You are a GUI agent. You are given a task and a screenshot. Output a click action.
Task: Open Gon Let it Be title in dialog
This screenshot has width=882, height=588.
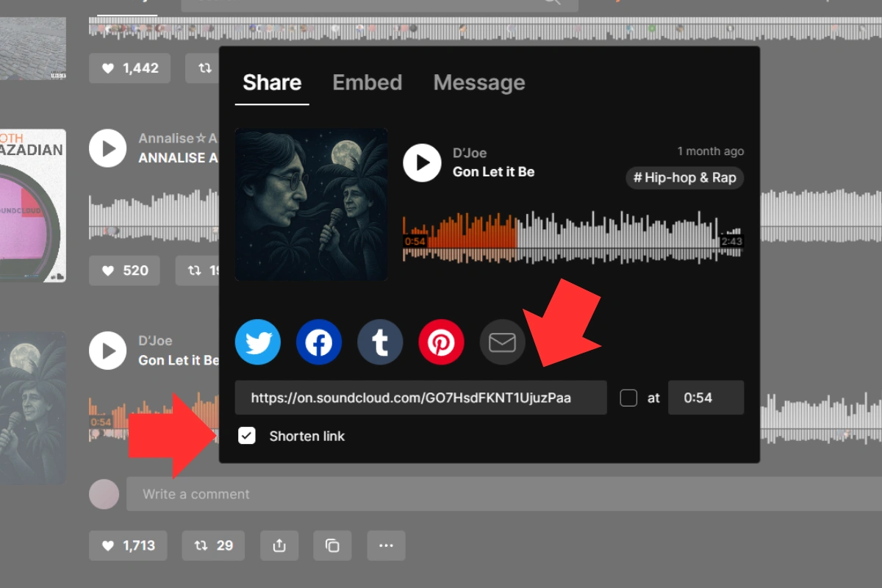pyautogui.click(x=494, y=172)
